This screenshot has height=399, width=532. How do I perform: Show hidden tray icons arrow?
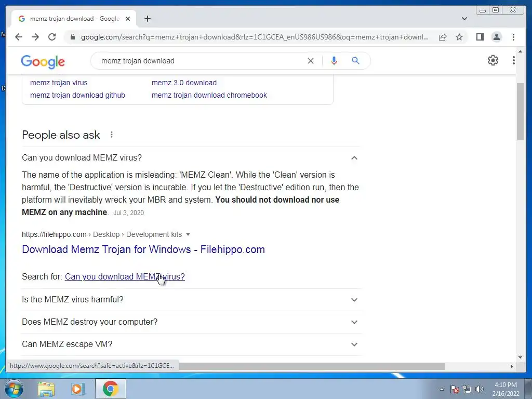(x=442, y=389)
